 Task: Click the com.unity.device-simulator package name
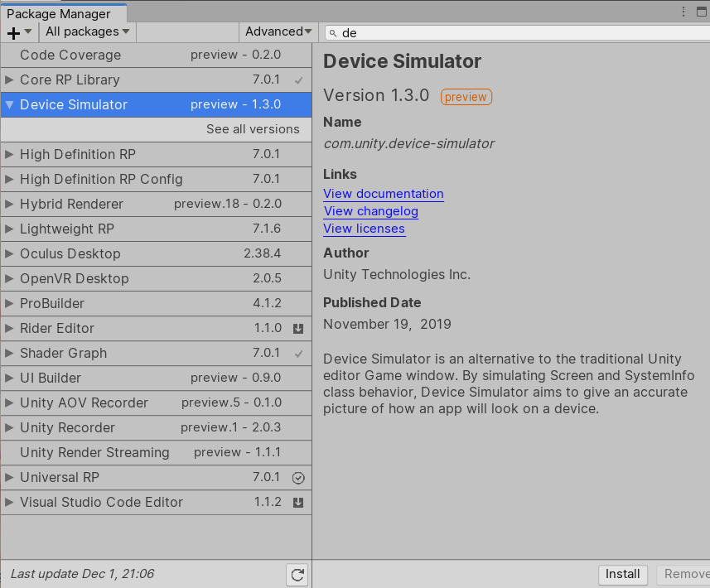[x=409, y=144]
